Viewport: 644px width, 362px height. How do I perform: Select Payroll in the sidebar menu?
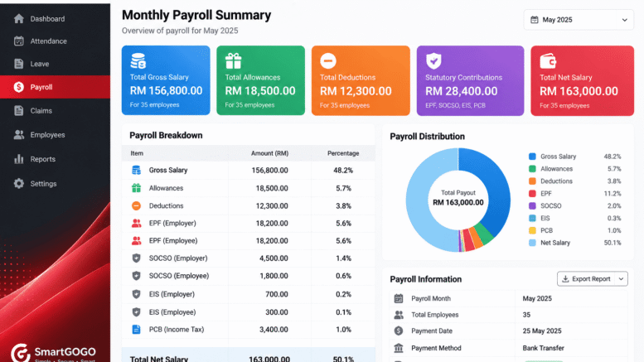(55, 87)
